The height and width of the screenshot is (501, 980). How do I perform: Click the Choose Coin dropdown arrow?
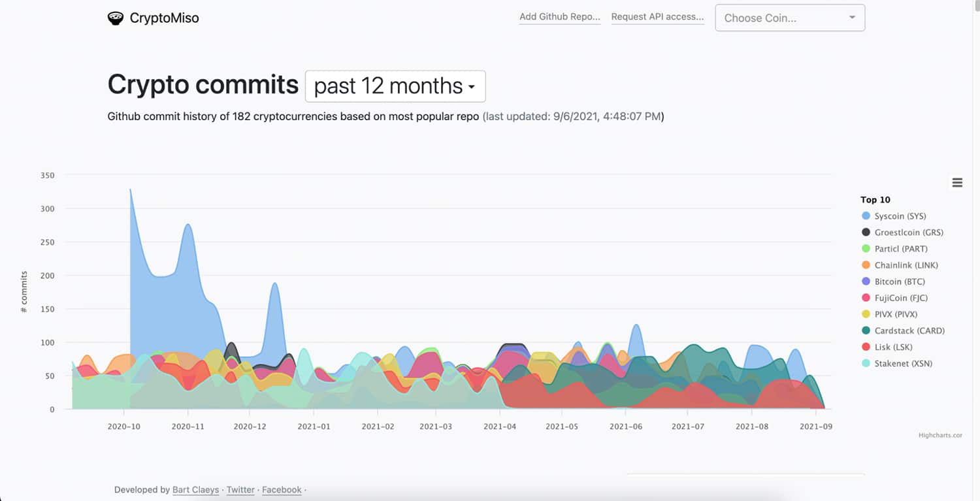coord(852,18)
